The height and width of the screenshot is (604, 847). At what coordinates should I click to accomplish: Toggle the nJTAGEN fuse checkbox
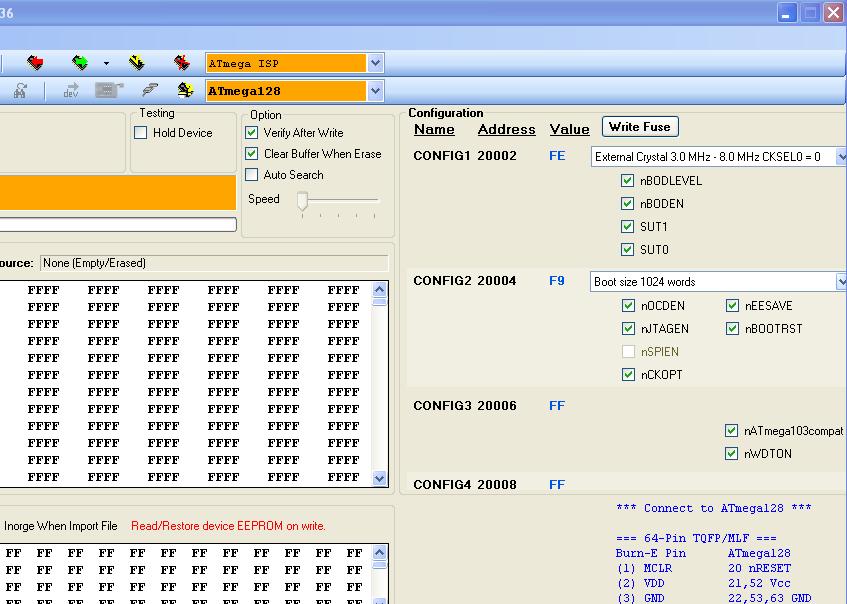(x=628, y=328)
